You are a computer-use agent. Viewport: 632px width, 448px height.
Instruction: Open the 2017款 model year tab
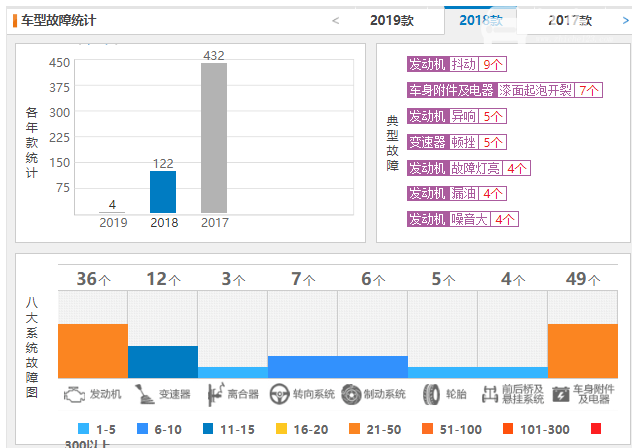pos(570,20)
